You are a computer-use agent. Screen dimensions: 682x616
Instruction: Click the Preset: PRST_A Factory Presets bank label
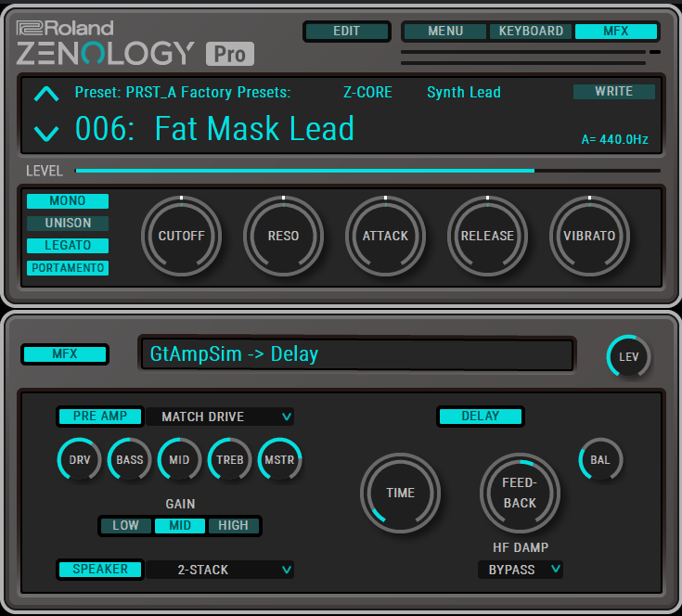click(x=183, y=93)
